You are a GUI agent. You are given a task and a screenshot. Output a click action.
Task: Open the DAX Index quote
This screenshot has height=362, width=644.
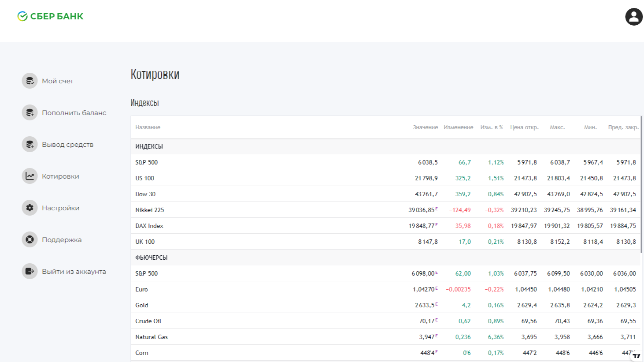point(385,226)
